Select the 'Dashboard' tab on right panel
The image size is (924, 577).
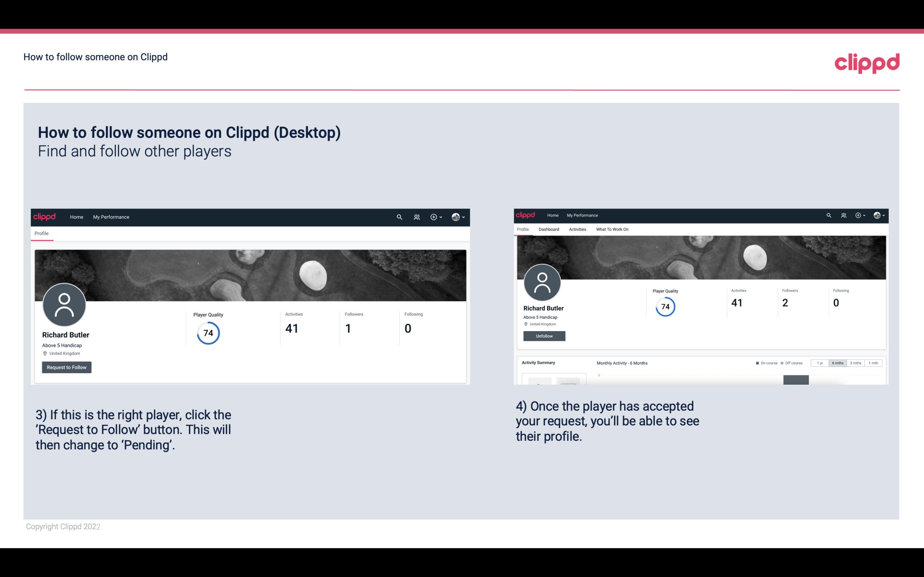click(549, 229)
